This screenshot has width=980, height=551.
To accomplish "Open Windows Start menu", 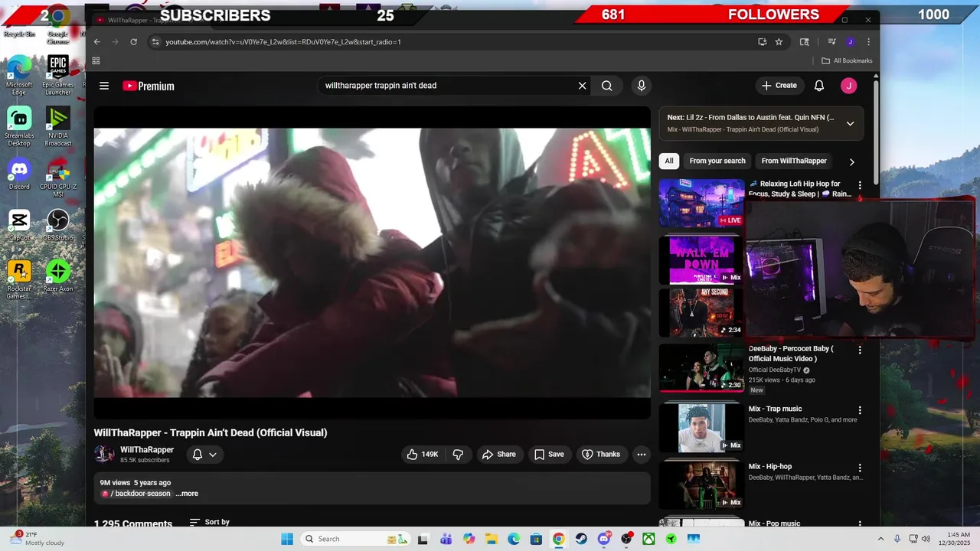I will [287, 539].
